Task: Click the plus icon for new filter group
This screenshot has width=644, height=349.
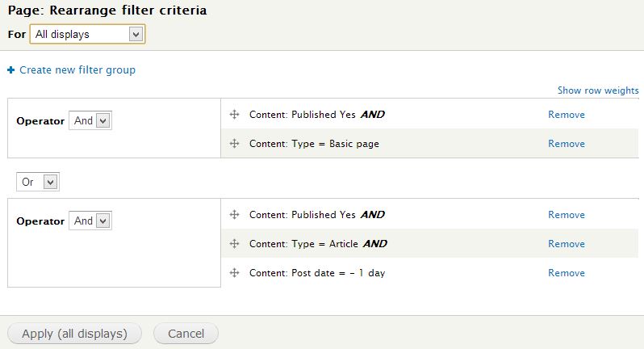Action: (x=11, y=70)
